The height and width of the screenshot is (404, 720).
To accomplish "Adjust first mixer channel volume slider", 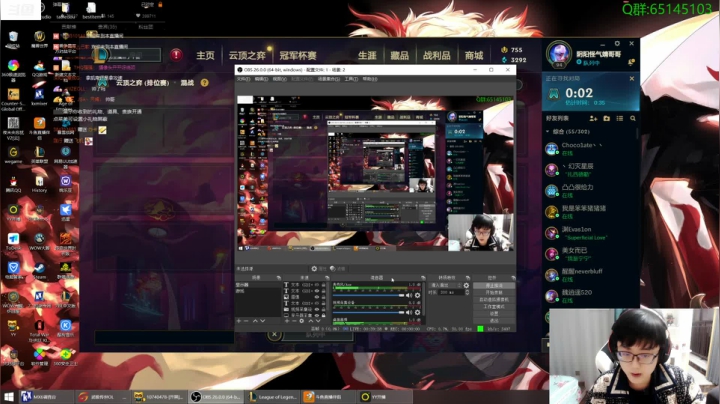I will tap(368, 296).
